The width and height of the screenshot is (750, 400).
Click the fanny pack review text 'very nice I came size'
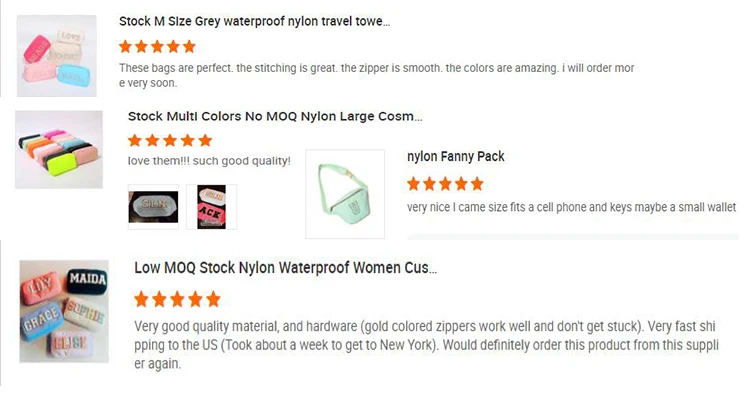[572, 207]
